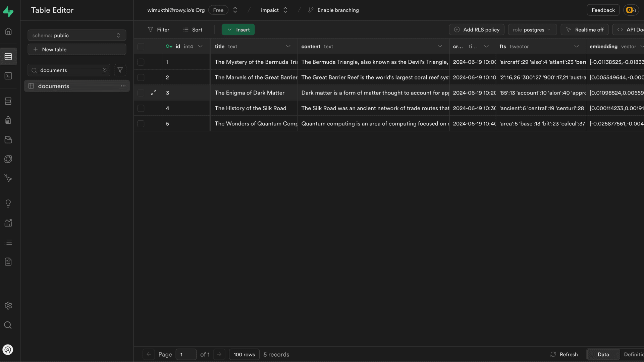The height and width of the screenshot is (362, 644).
Task: Open the Authentication lock icon
Action: [8, 120]
